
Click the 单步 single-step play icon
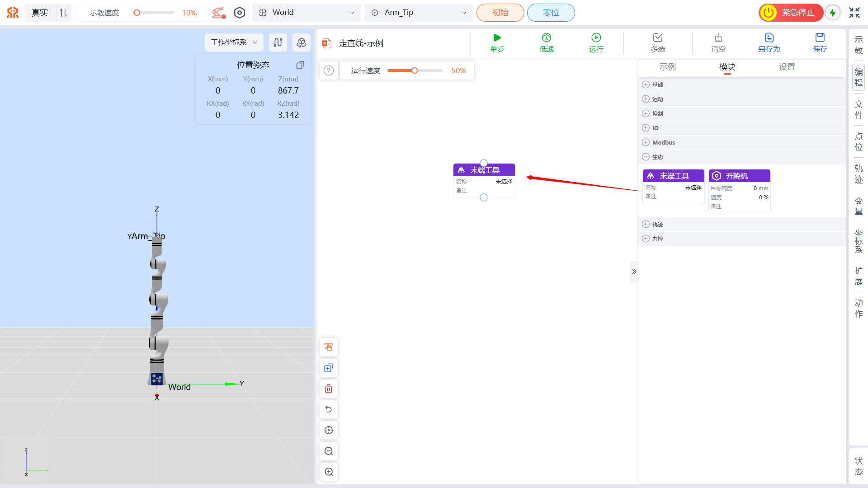[x=497, y=38]
